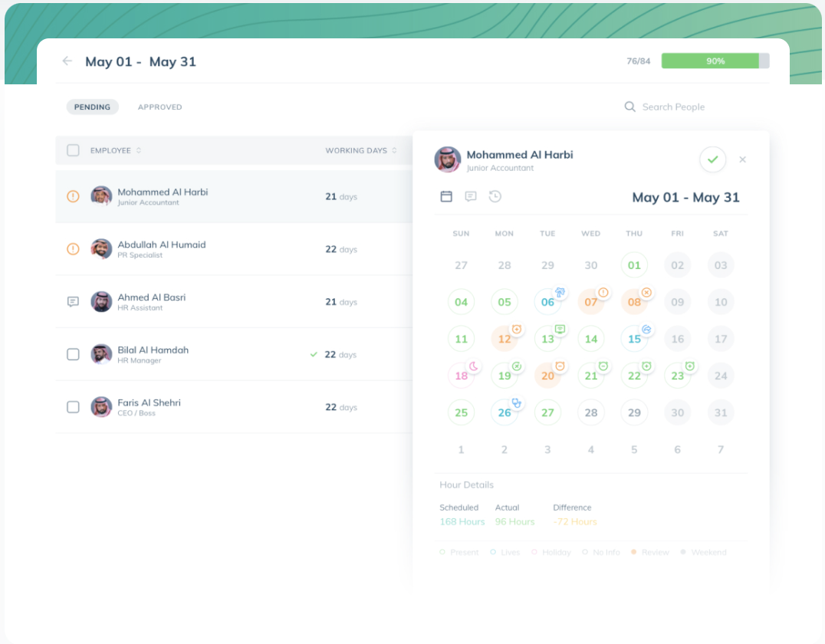Open the calendar view icon

tap(447, 196)
